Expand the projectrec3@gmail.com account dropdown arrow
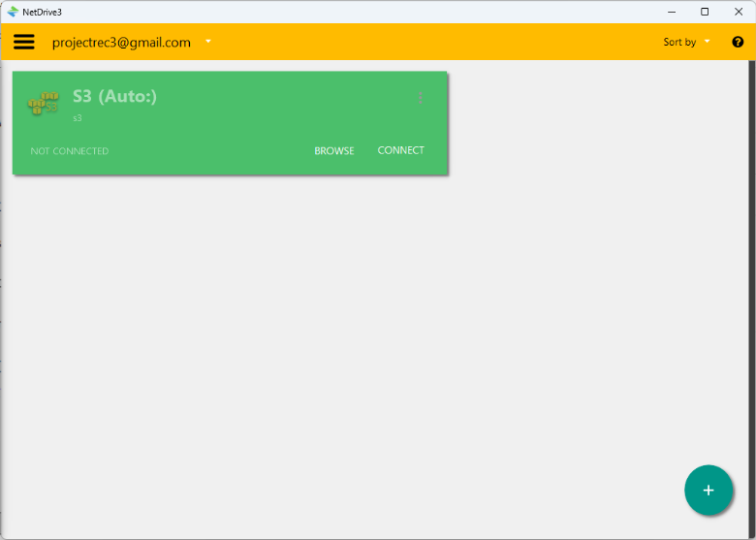756x540 pixels. click(x=208, y=42)
